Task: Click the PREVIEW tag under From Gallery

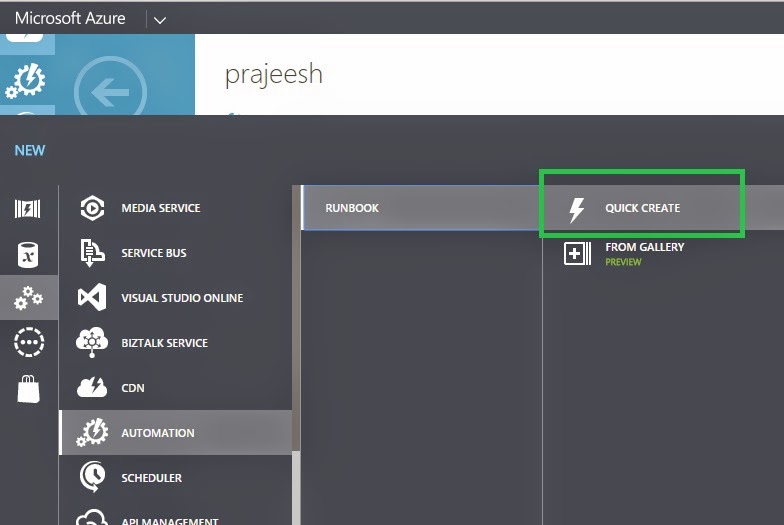Action: (623, 262)
